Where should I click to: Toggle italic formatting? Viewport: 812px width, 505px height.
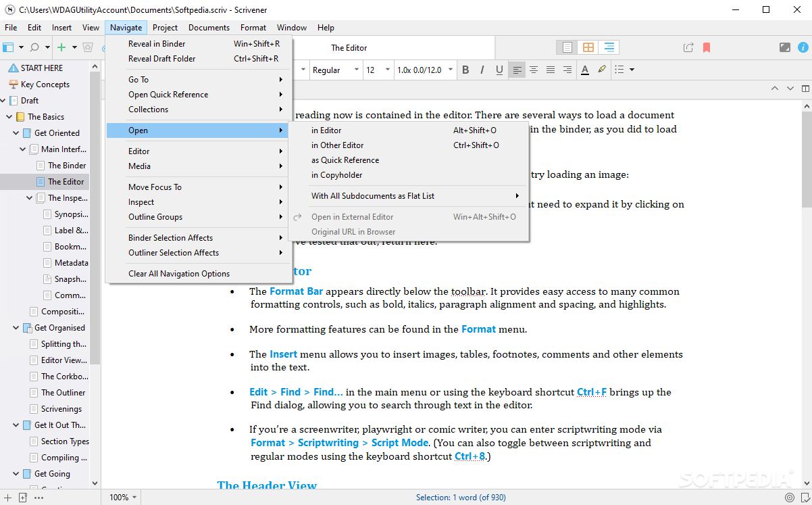point(482,70)
